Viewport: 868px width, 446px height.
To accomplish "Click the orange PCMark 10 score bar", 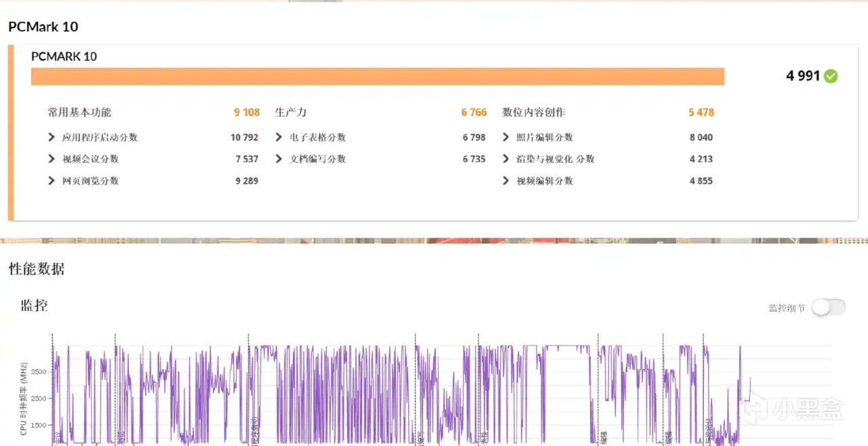I will point(378,77).
